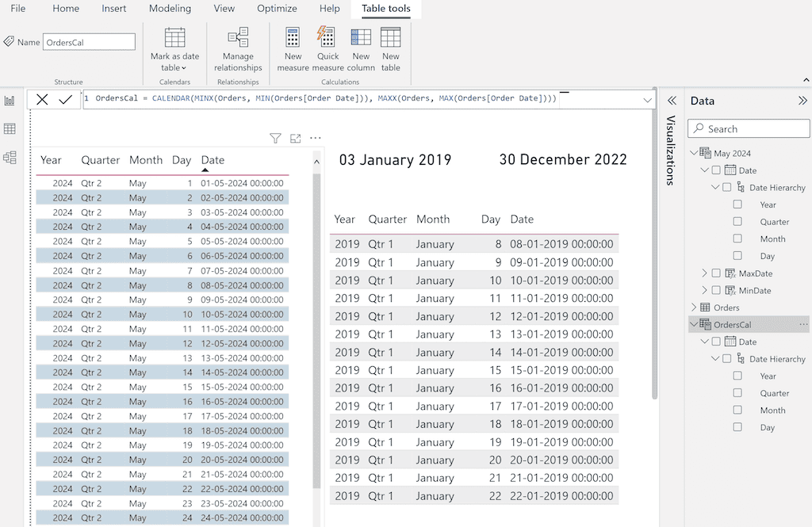Commit the DAX formula with the checkmark
This screenshot has width=812, height=527.
point(66,99)
